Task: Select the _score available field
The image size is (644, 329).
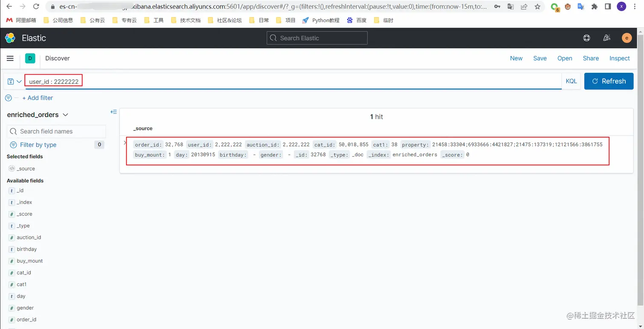Action: 24,214
